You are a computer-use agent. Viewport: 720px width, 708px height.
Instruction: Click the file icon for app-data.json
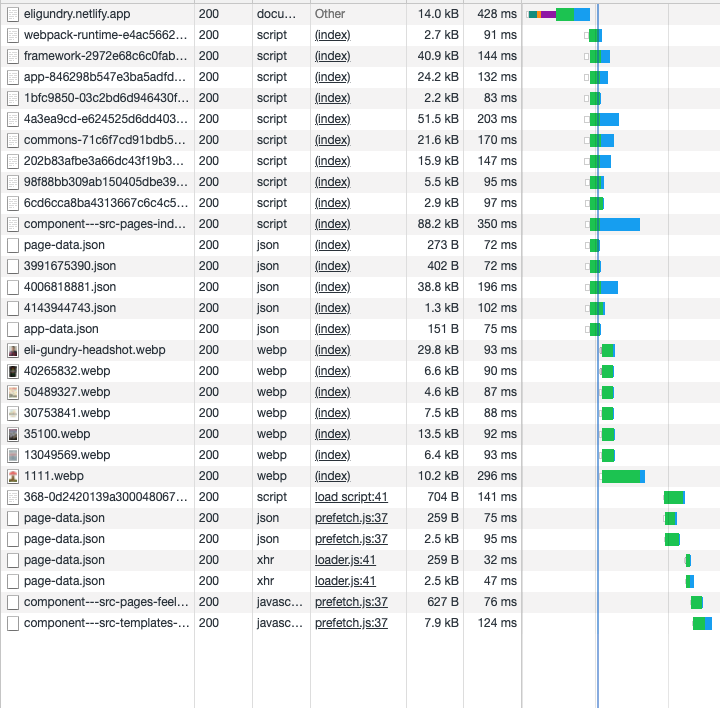pyautogui.click(x=13, y=330)
